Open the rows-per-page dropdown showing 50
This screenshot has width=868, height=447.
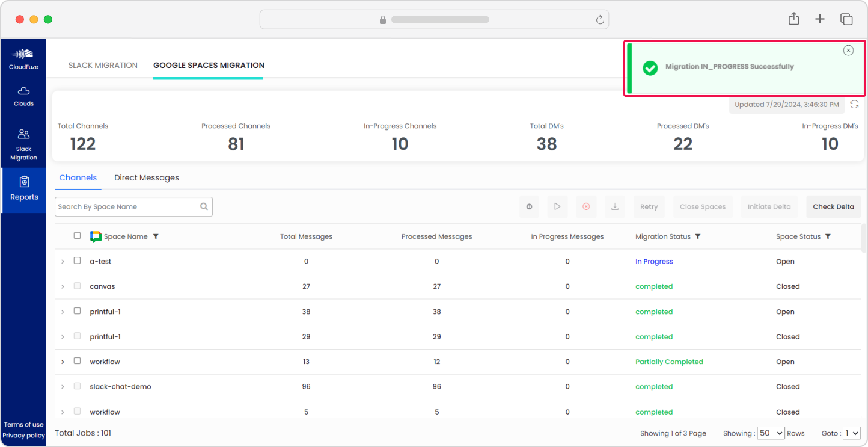[x=771, y=433]
